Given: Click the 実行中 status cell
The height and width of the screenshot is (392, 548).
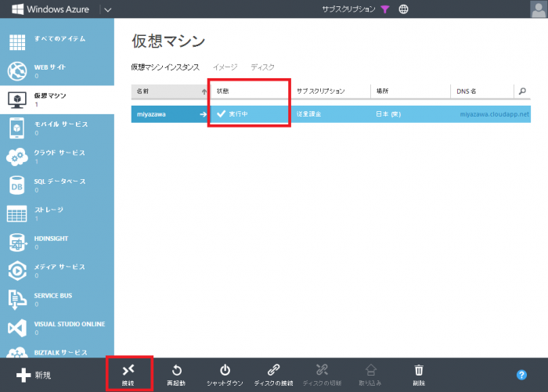Looking at the screenshot, I should coord(251,114).
